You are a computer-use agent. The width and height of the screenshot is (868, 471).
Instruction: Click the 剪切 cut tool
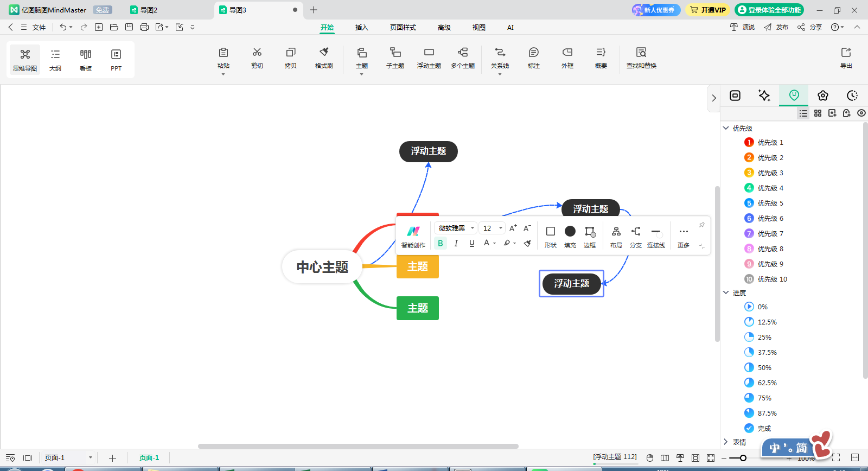257,58
